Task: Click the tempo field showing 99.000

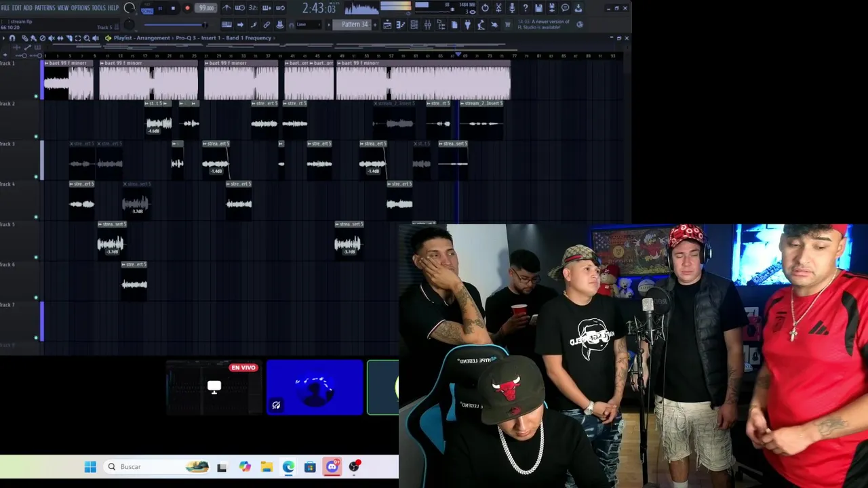Action: (206, 8)
